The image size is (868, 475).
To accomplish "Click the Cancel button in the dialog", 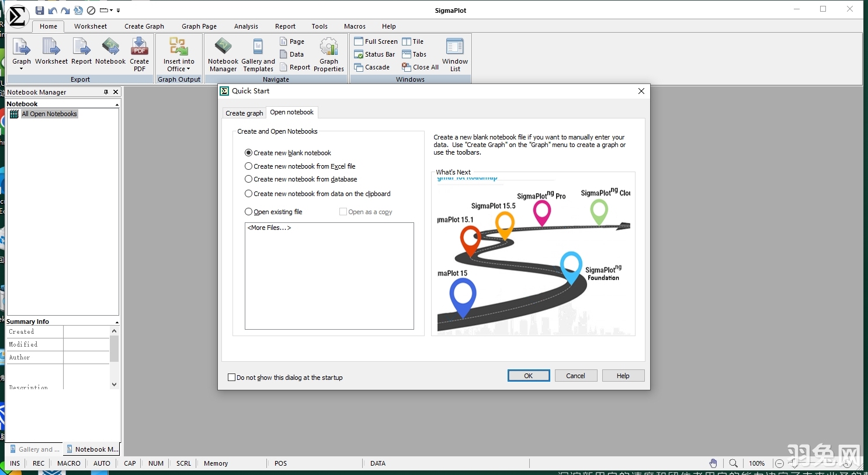I will (575, 376).
